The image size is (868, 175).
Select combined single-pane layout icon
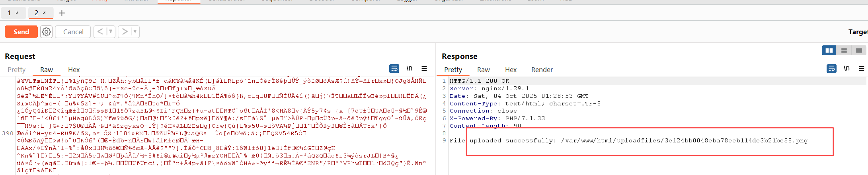click(x=859, y=51)
